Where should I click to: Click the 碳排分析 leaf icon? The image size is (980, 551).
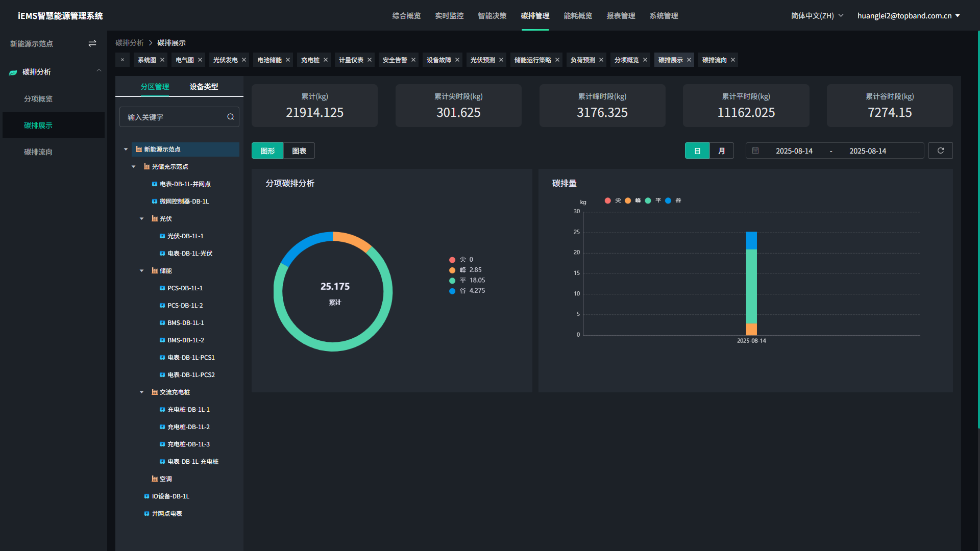tap(13, 72)
